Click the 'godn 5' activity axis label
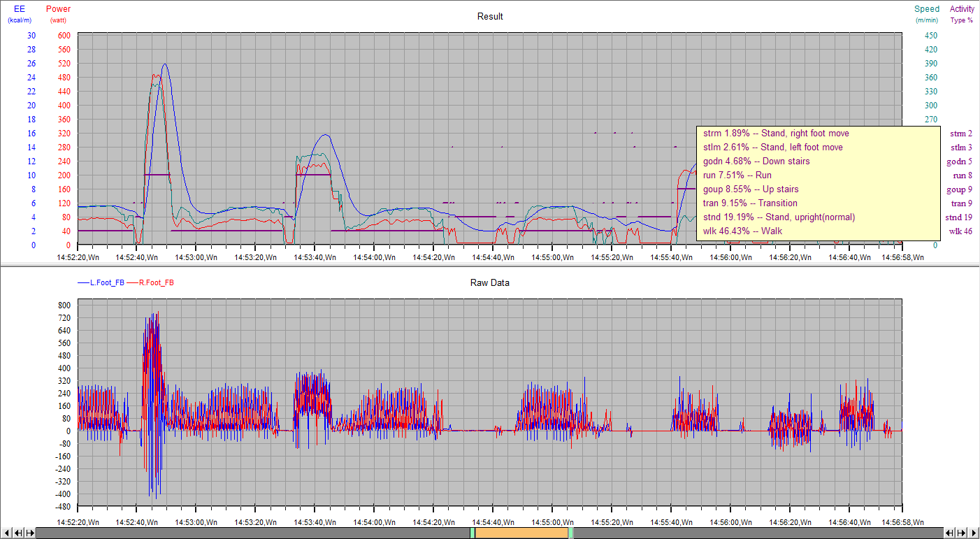The height and width of the screenshot is (539, 980). [960, 161]
